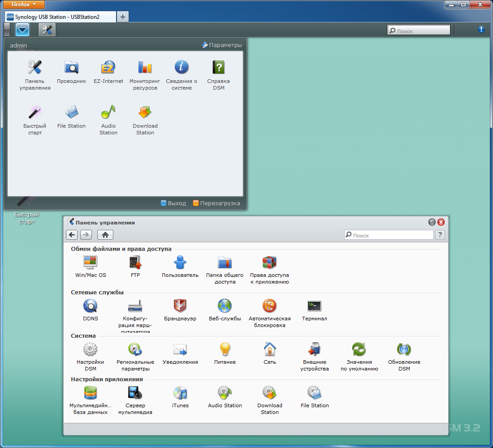Open Автоматическая блокировка icon

pyautogui.click(x=269, y=313)
